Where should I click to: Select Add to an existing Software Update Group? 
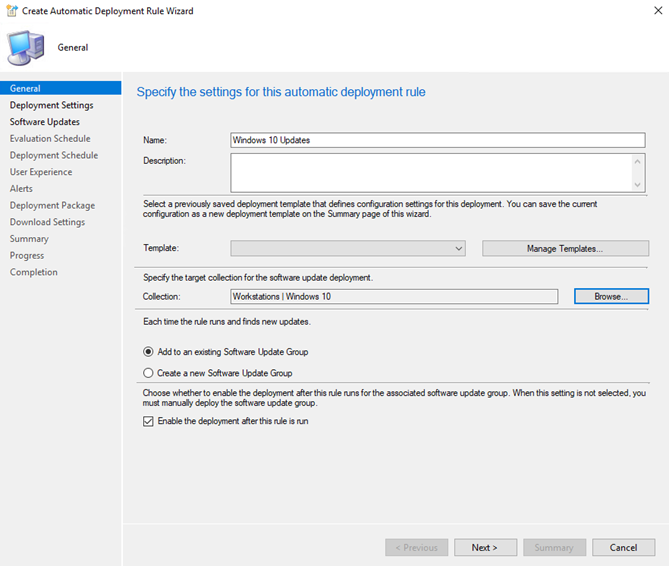148,352
